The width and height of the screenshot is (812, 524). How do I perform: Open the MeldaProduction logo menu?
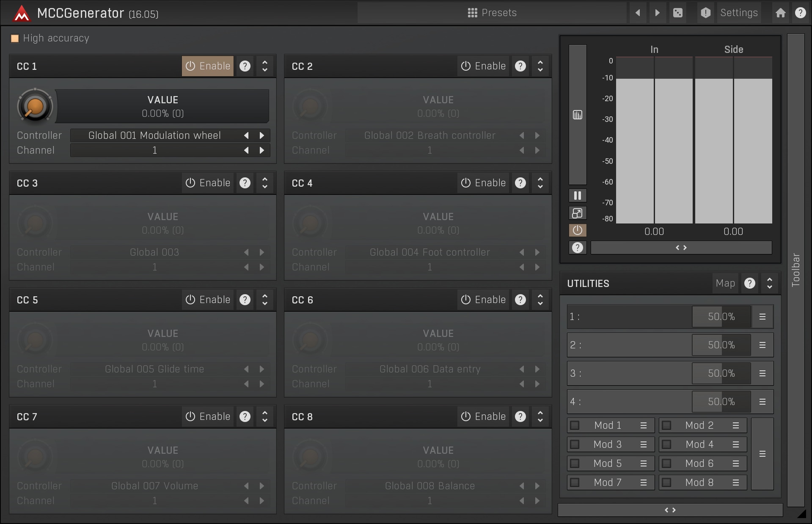point(22,14)
